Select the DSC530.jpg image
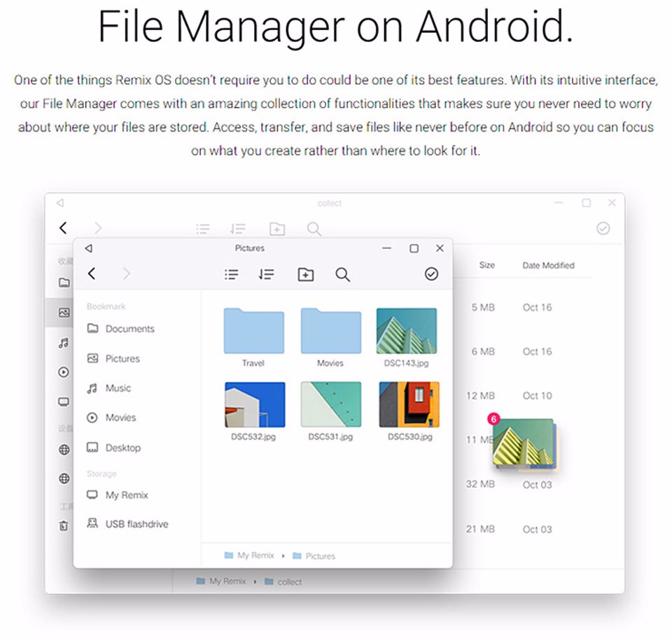Image resolution: width=672 pixels, height=640 pixels. click(x=409, y=404)
